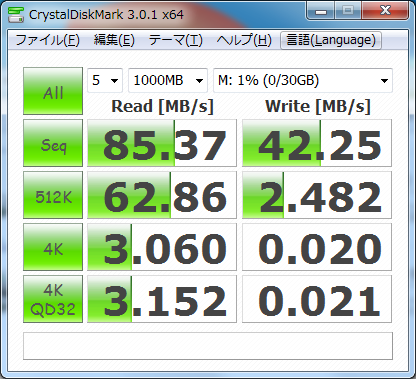Open the drive selector M: 1% (0/30GB)

303,80
